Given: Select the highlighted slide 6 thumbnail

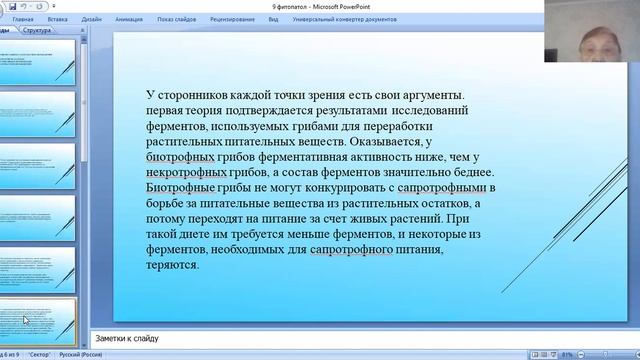Looking at the screenshot, I should tap(37, 322).
